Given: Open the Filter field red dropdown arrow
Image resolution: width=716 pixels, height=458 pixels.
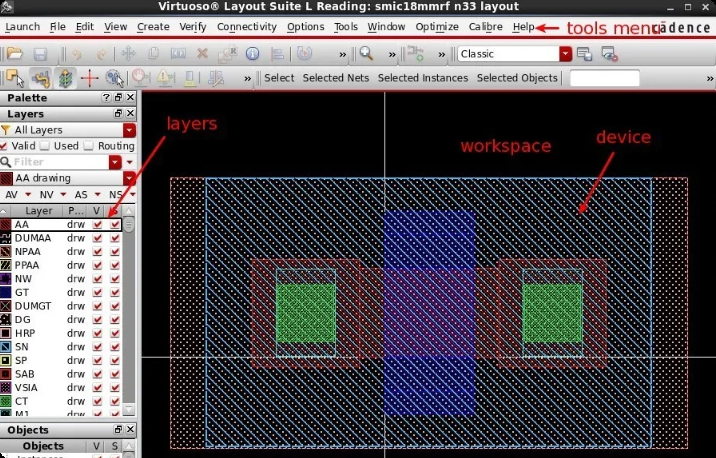Looking at the screenshot, I should pyautogui.click(x=115, y=162).
